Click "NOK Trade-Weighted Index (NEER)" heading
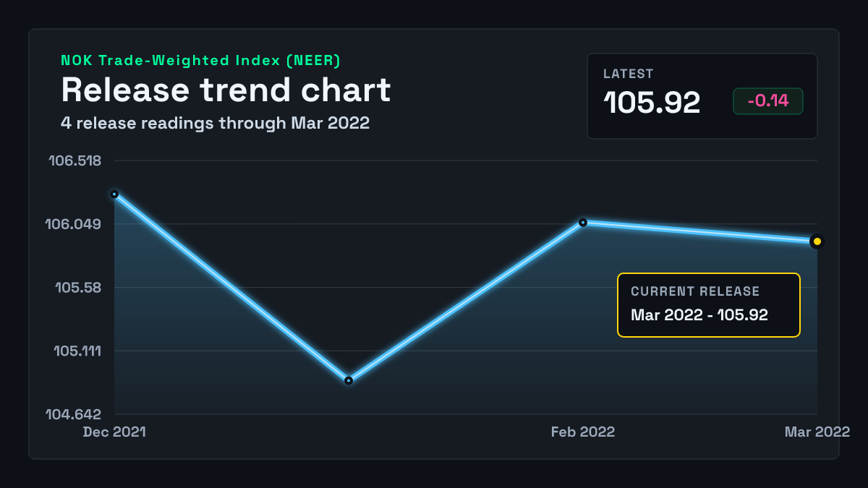The height and width of the screenshot is (488, 868). 201,61
